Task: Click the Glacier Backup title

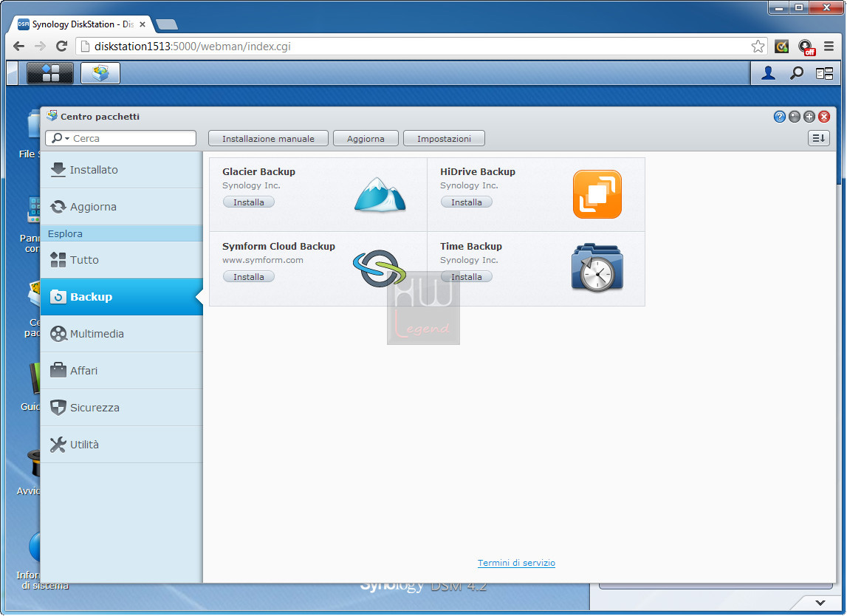Action: [258, 172]
